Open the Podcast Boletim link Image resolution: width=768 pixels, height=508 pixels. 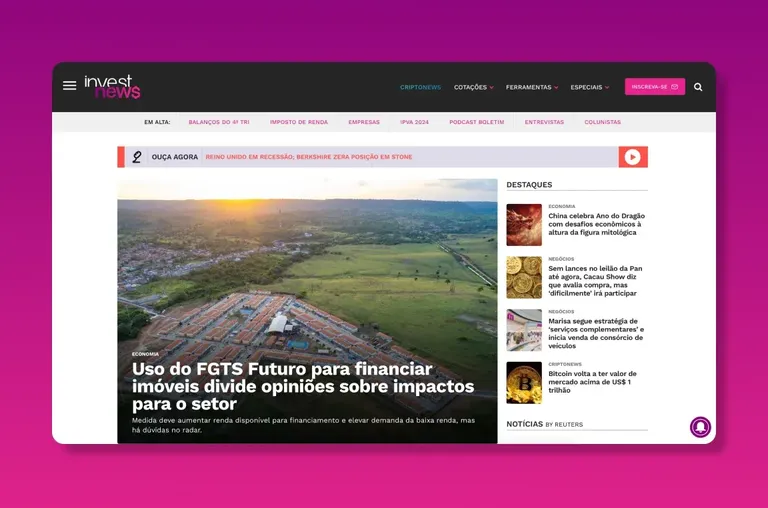pyautogui.click(x=477, y=122)
